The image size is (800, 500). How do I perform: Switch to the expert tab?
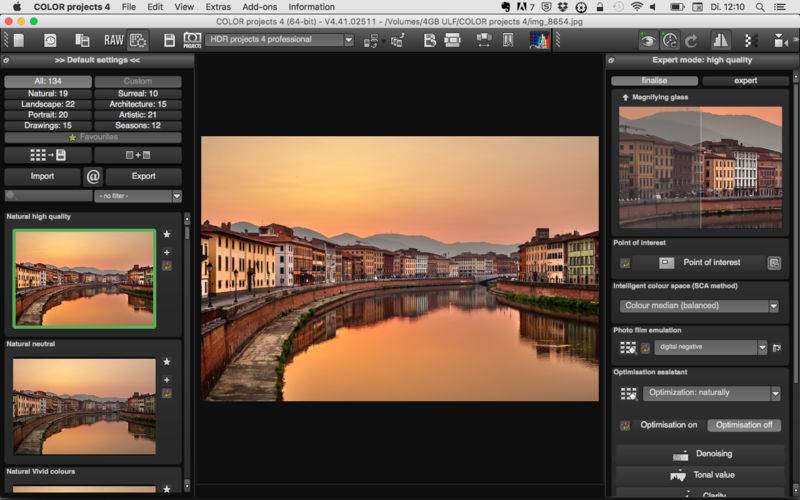(745, 81)
